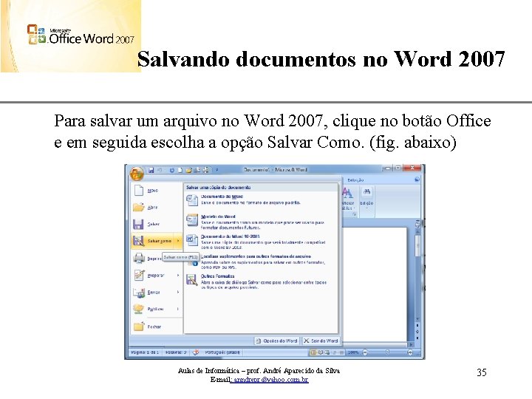Image resolution: width=532 pixels, height=399 pixels.
Task: Expand the Publicar submenu arrow
Action: pyautogui.click(x=178, y=309)
